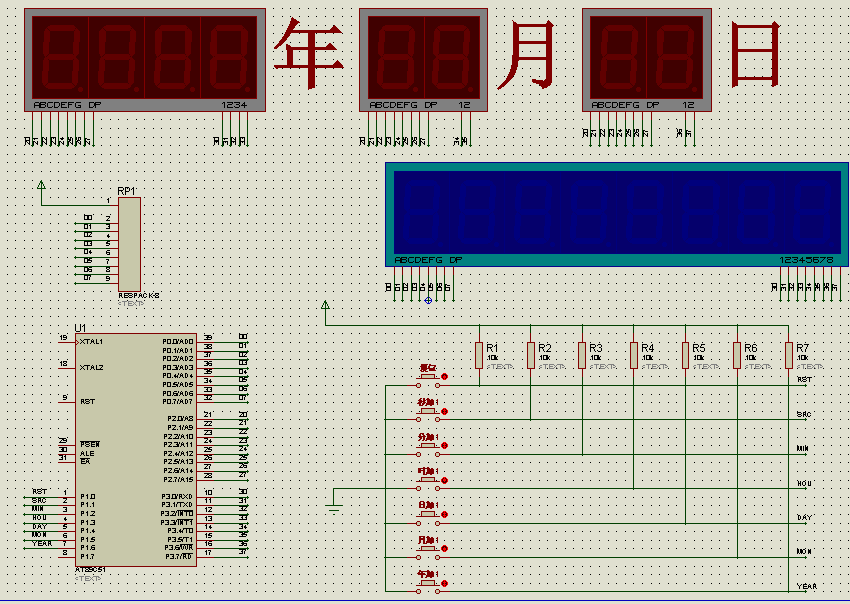Click the YEAR label beside pin P1.6
This screenshot has width=850, height=604.
(42, 543)
